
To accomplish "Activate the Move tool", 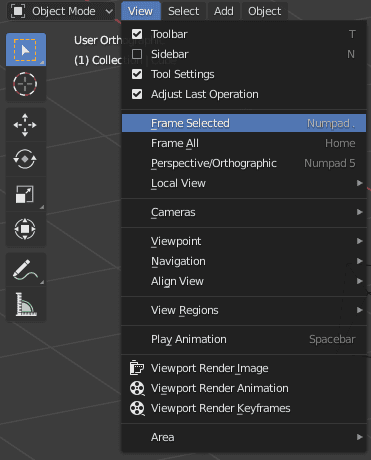I will pyautogui.click(x=26, y=125).
